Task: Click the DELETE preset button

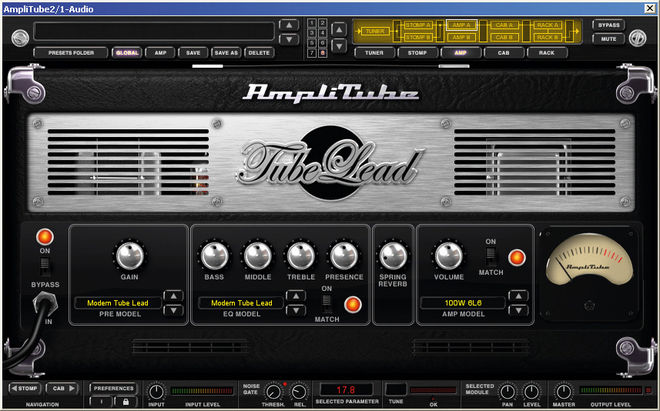Action: [x=259, y=53]
